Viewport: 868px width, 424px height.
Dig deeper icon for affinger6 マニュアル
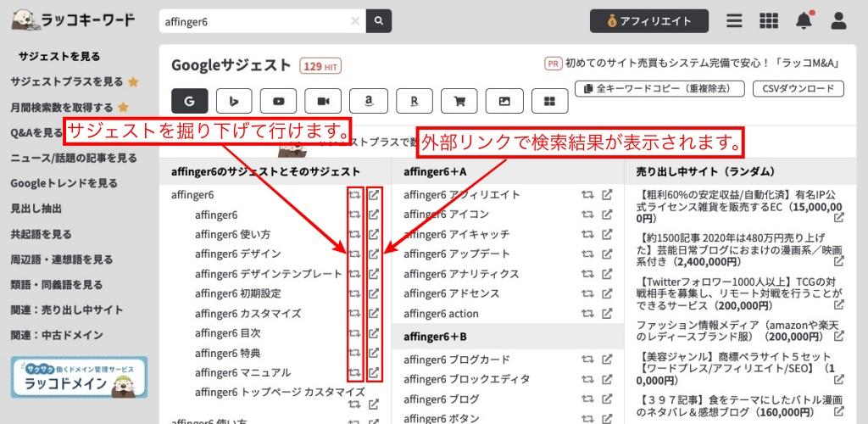click(355, 372)
